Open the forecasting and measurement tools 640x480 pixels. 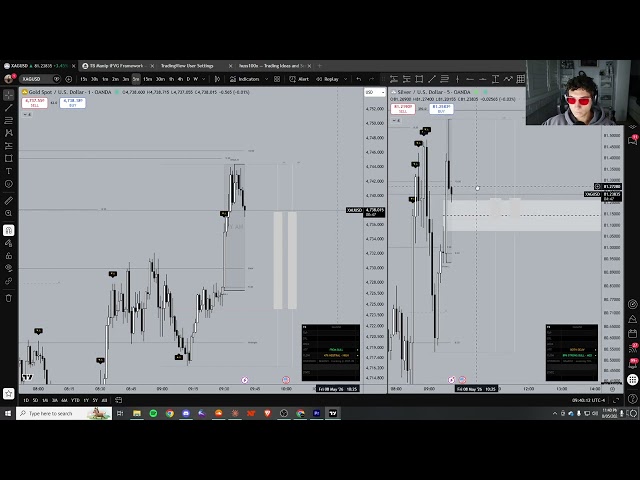[9, 146]
